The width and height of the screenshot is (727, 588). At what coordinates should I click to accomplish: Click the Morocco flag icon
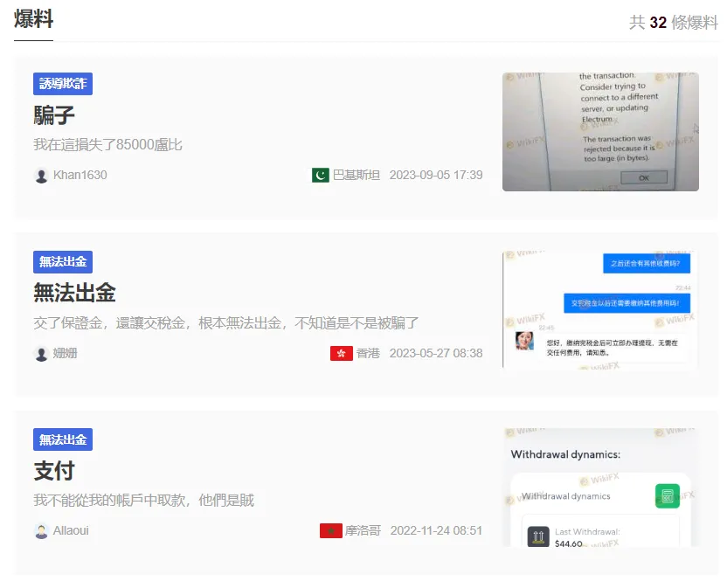(x=331, y=530)
